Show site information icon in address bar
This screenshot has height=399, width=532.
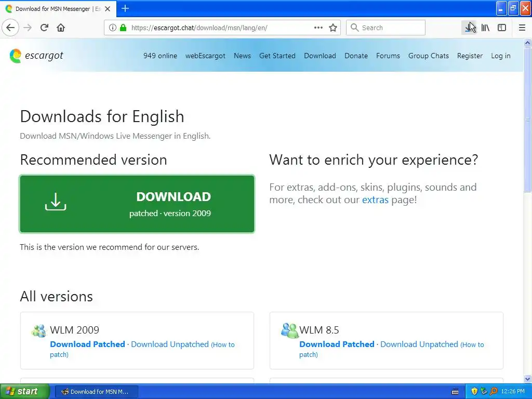113,28
